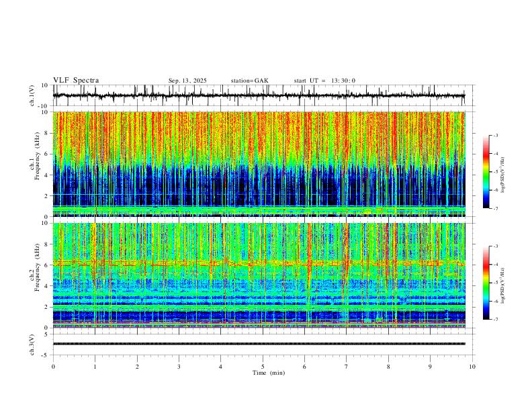Click the time axis tick label "8"

(388, 367)
